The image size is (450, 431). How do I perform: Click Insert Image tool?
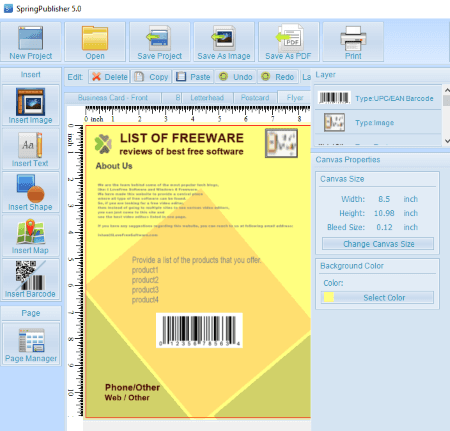pos(31,105)
